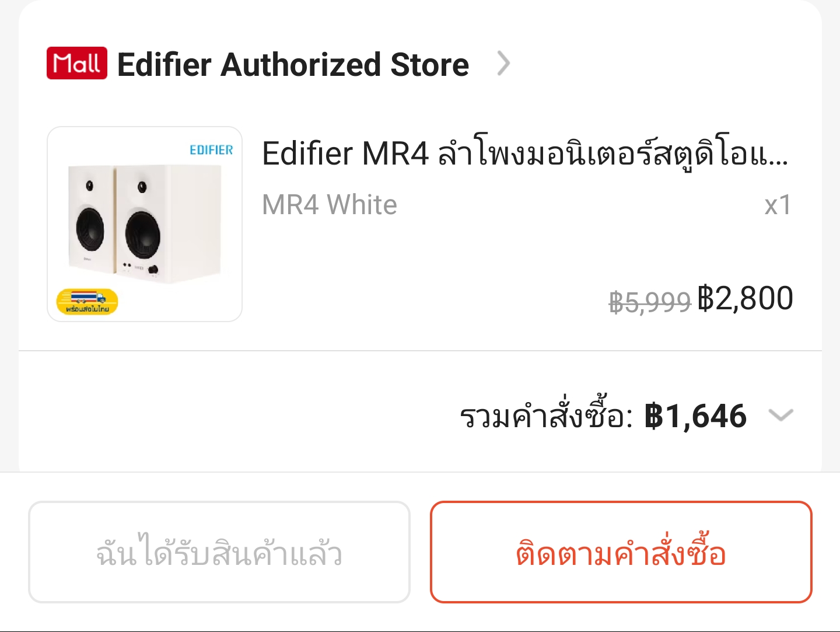
Task: Open the Edifier MR4 product title
Action: (x=525, y=153)
